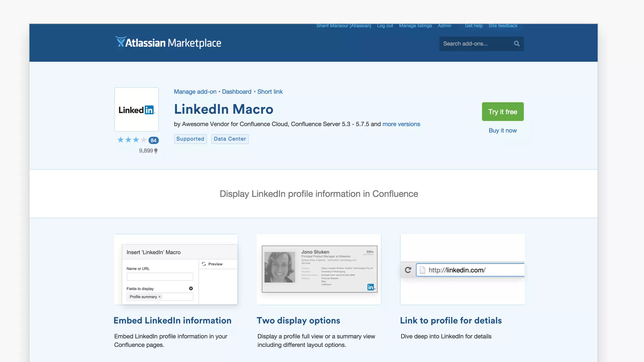Screen dimensions: 644x362
Task: Remove the Profile summary tag
Action: coord(159,297)
